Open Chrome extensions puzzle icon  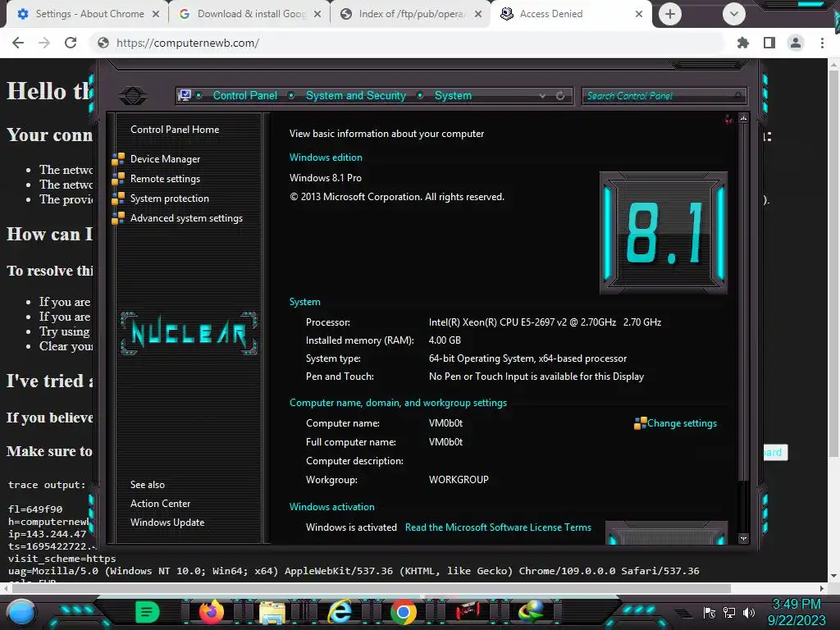pos(743,43)
